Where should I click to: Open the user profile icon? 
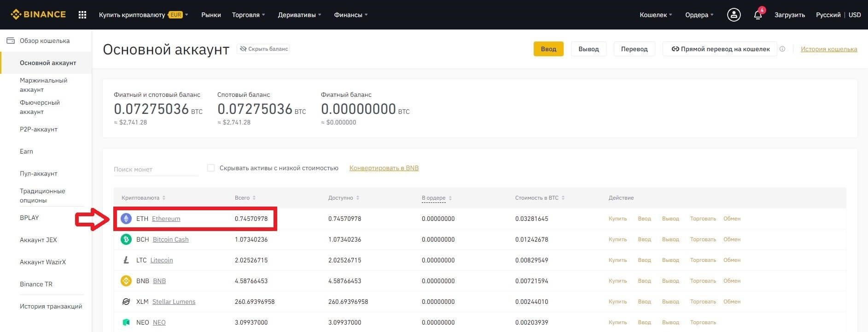coord(734,15)
